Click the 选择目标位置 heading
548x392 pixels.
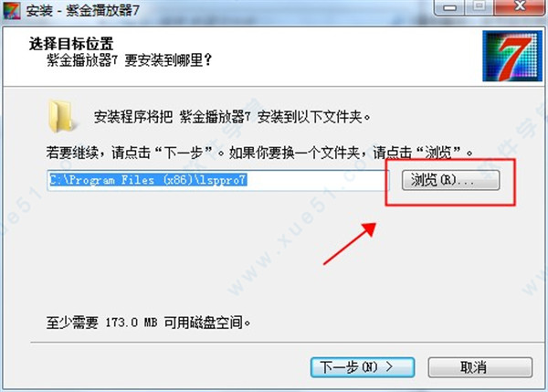point(71,44)
